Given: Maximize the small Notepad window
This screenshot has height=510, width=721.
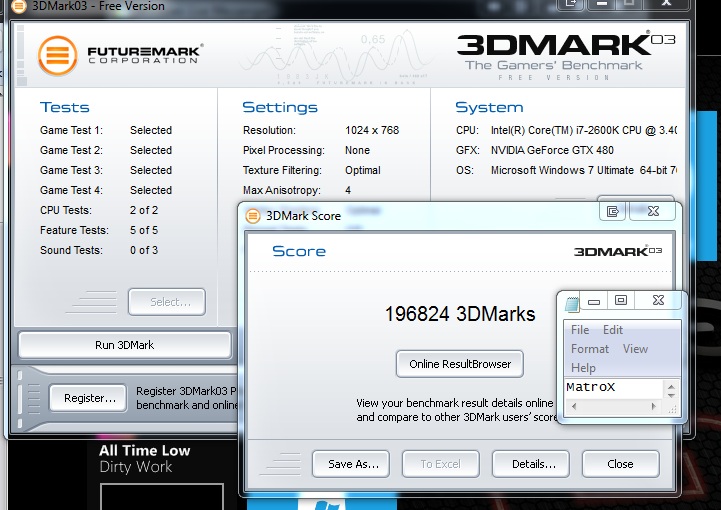Looking at the screenshot, I should (x=621, y=300).
